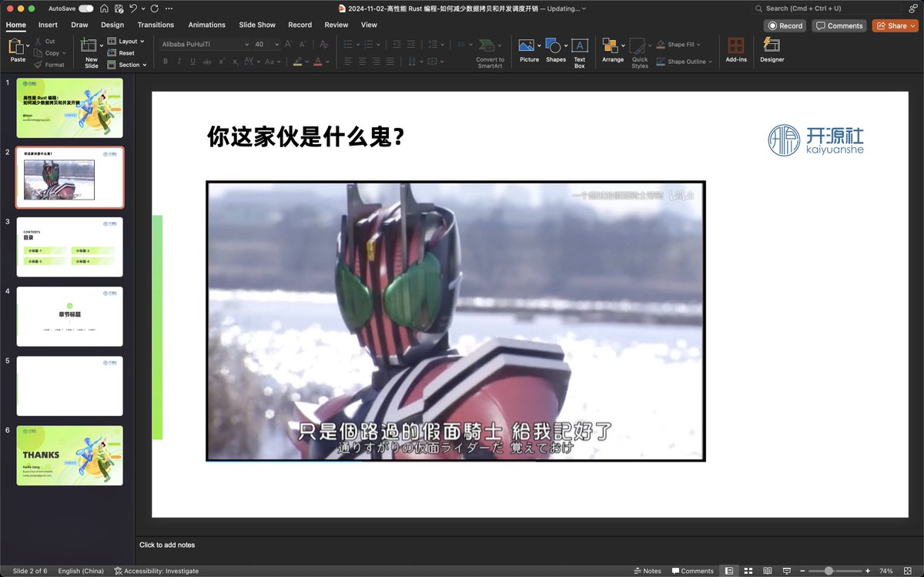Click the zoom slider handle

(829, 571)
